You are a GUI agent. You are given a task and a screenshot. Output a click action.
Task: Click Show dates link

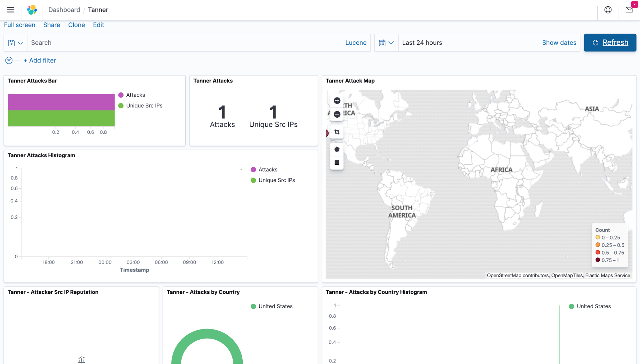click(559, 43)
